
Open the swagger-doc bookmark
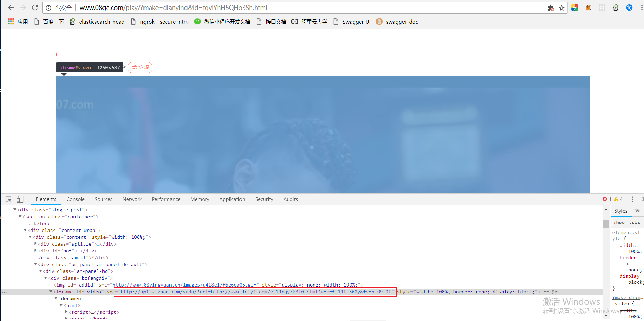coord(397,22)
